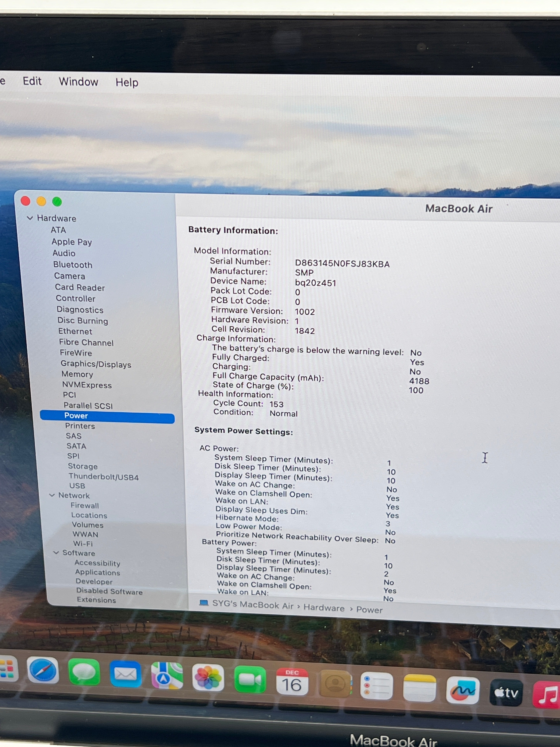
Task: Launch Freeform from the Dock
Action: 463,690
